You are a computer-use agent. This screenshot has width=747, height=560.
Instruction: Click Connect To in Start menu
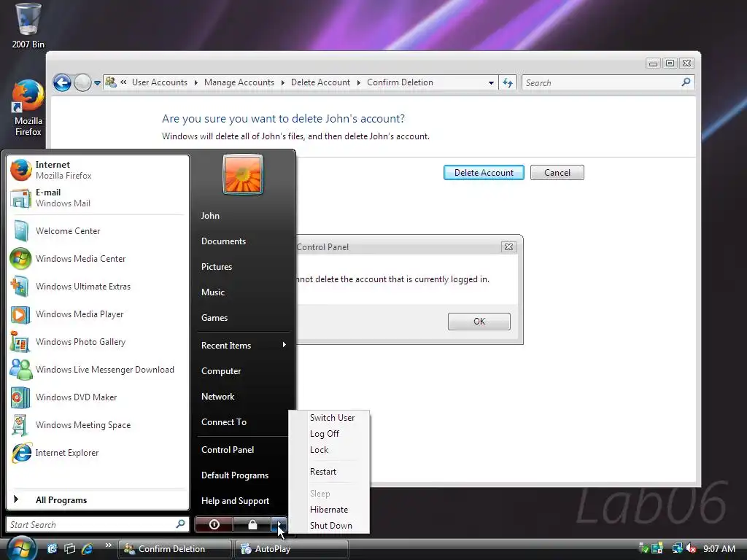coord(244,422)
